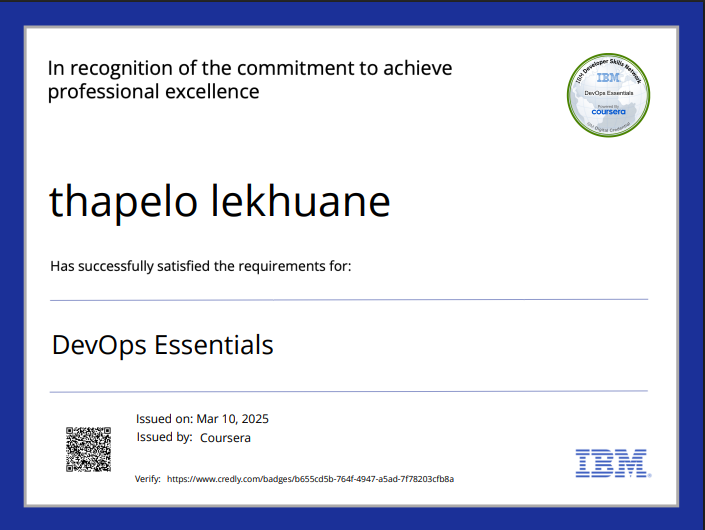Click the Coursera logo inside the badge
This screenshot has width=705, height=530.
coord(609,112)
